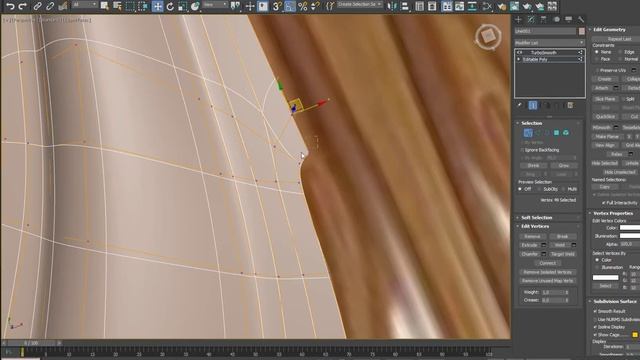Open the selection filter dropdown
Viewport: 640px width, 360px height.
coord(85,5)
